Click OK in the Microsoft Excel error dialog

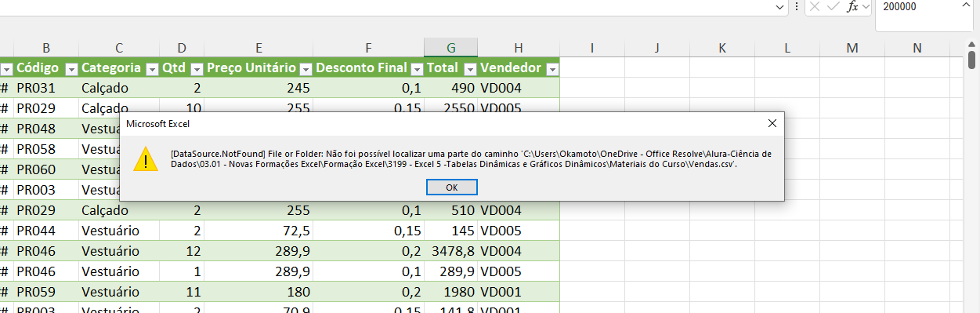(x=451, y=187)
